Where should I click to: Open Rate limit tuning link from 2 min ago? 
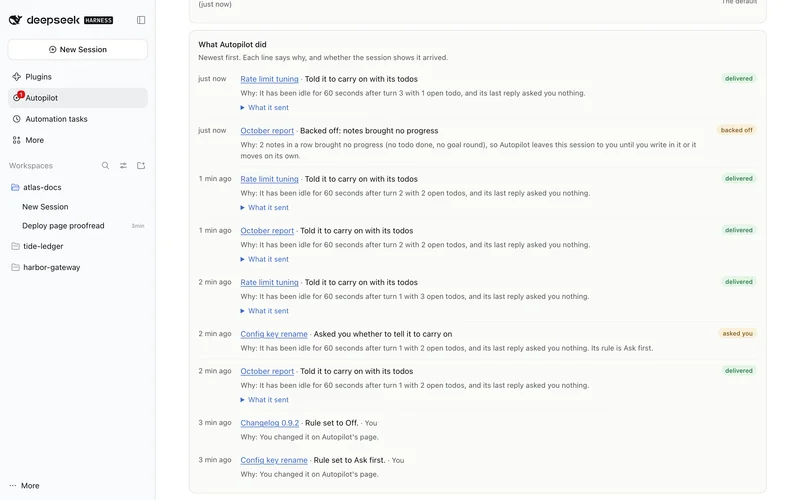pyautogui.click(x=269, y=282)
